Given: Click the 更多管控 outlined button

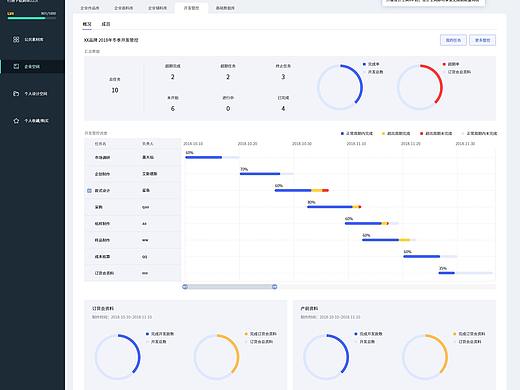Looking at the screenshot, I should [482, 40].
